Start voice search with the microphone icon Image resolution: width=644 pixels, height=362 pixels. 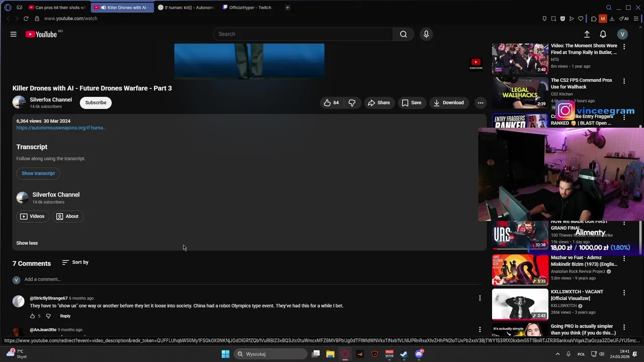click(x=426, y=34)
